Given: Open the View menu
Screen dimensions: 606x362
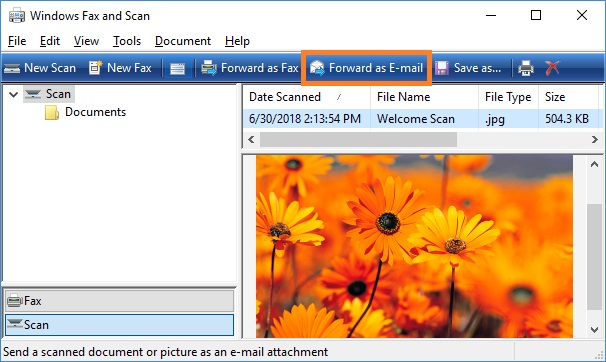Looking at the screenshot, I should point(87,41).
